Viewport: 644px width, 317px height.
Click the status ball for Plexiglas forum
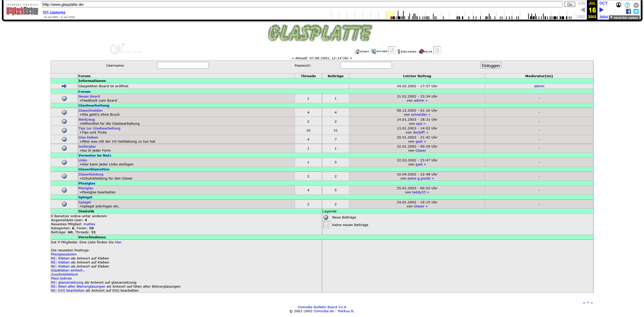(64, 190)
